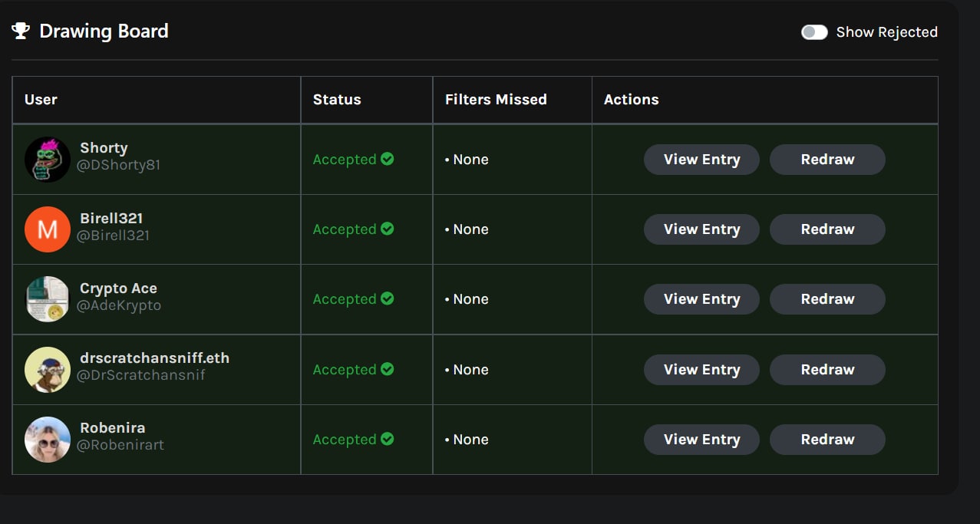
Task: Click the Filters Missed column header
Action: click(x=496, y=100)
